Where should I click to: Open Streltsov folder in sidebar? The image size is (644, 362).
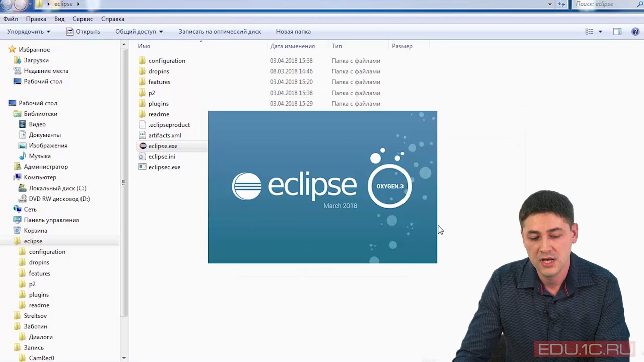(x=35, y=316)
